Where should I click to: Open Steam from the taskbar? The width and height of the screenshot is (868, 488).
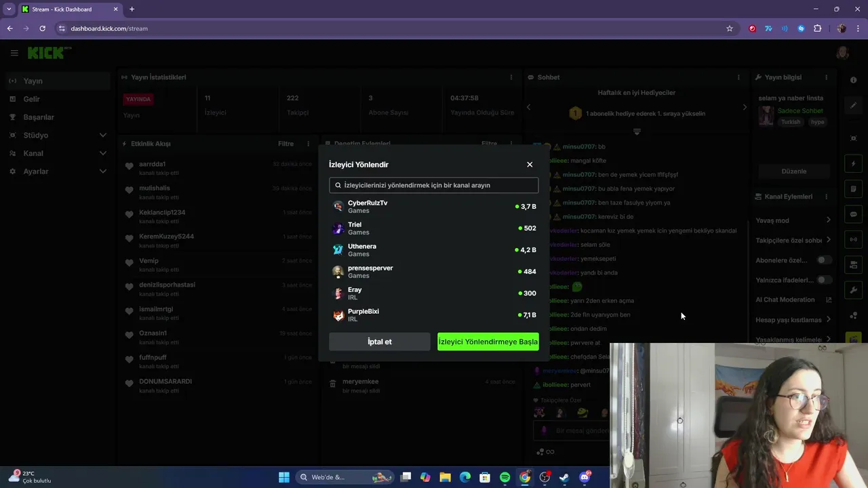(564, 477)
